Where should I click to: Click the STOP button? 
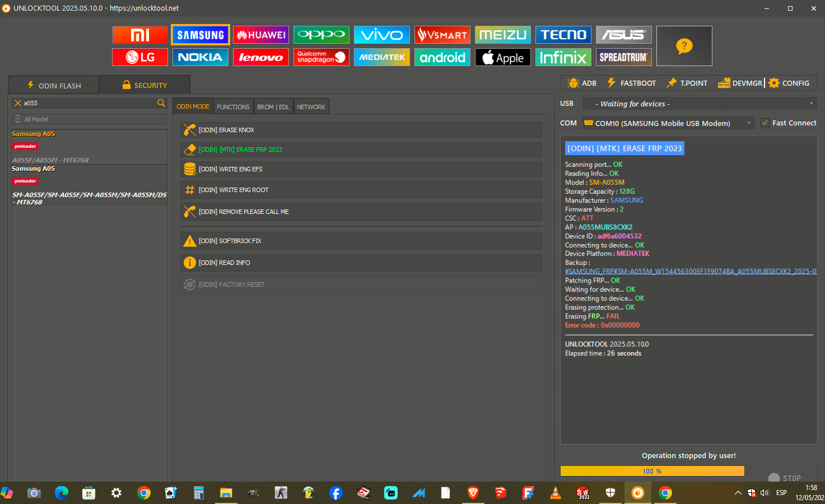(x=785, y=478)
